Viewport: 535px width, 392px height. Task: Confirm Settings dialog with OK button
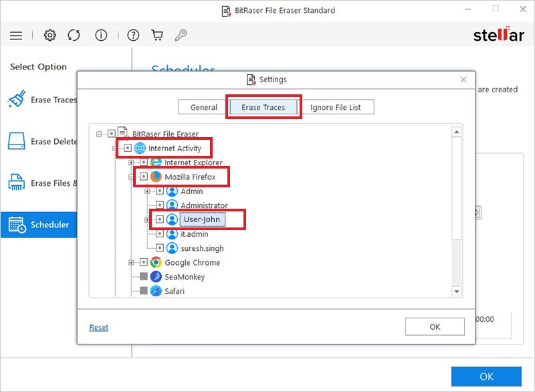pyautogui.click(x=435, y=327)
